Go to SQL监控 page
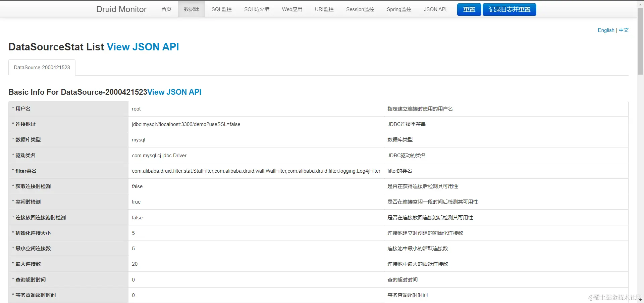Screen dimensions: 644x303 222,9
